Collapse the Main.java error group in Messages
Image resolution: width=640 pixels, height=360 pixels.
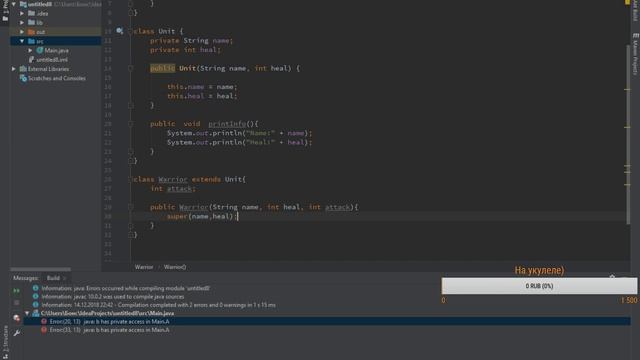click(x=27, y=313)
